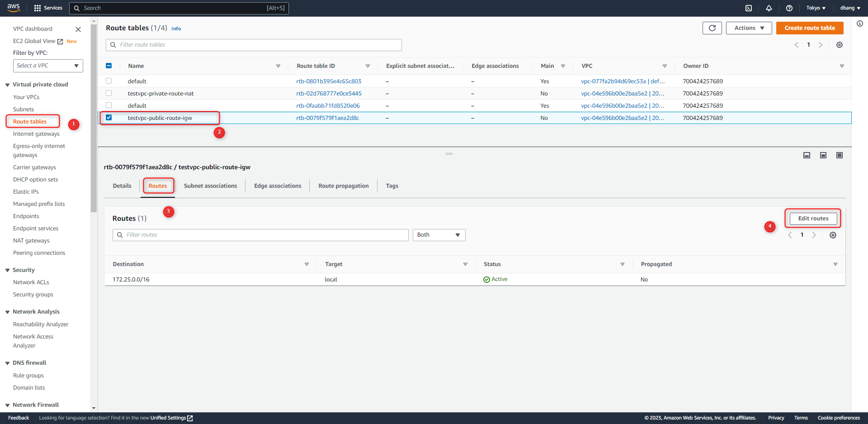Click the sidebar vertical scrollbar

pos(94,118)
